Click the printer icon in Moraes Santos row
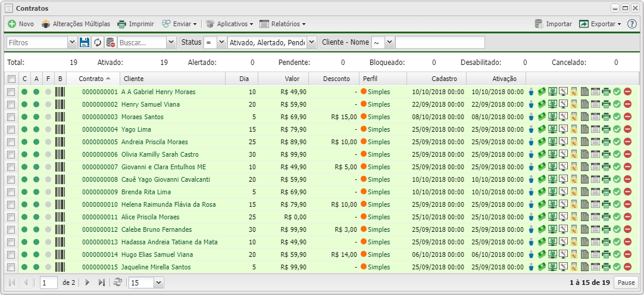 coord(606,117)
